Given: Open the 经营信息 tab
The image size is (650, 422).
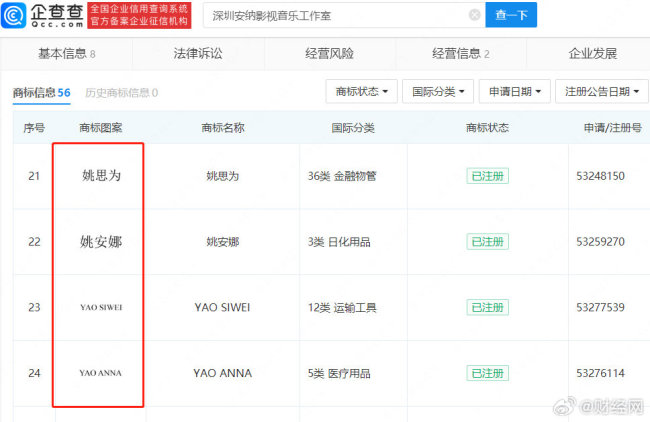Looking at the screenshot, I should tap(461, 53).
